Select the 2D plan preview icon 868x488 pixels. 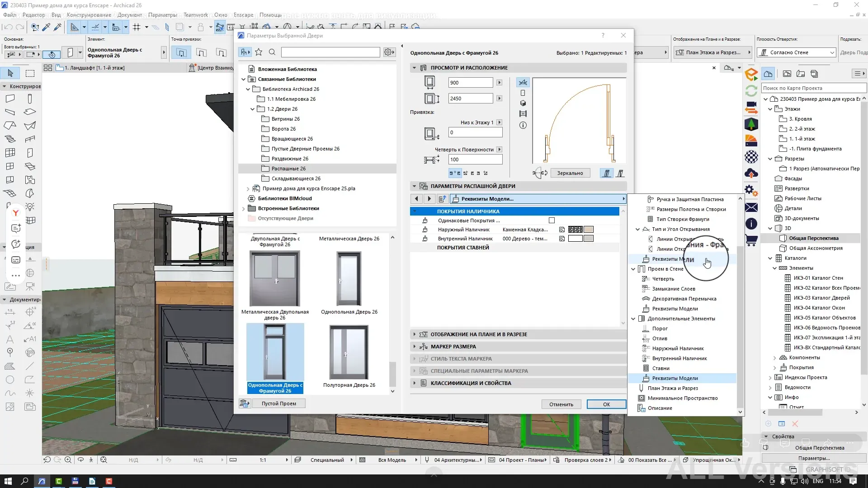(x=523, y=82)
